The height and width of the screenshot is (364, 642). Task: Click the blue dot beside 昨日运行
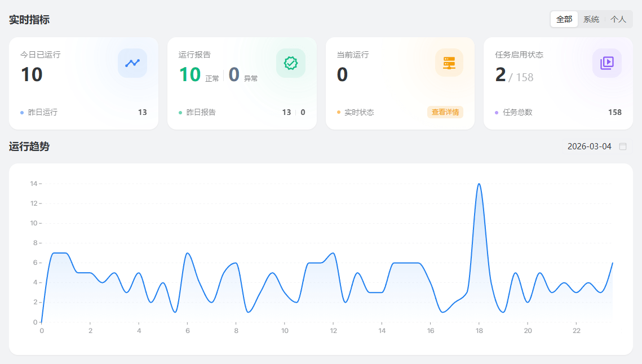tap(22, 113)
